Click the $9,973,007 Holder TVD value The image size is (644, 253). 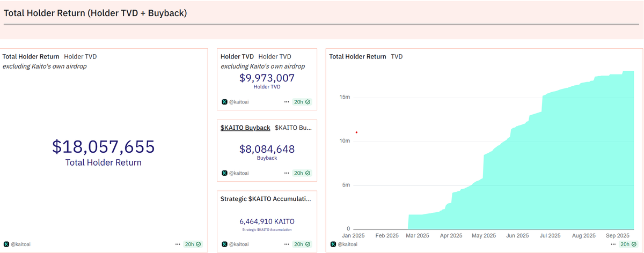pos(267,78)
